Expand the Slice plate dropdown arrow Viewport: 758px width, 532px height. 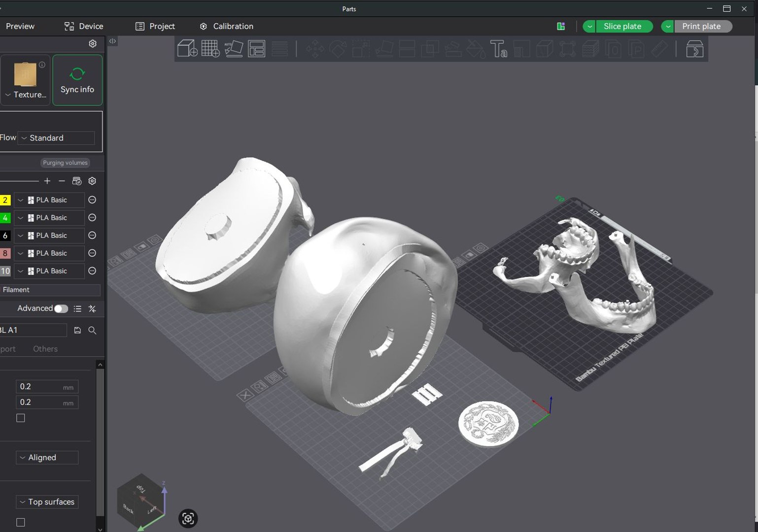[x=589, y=27]
